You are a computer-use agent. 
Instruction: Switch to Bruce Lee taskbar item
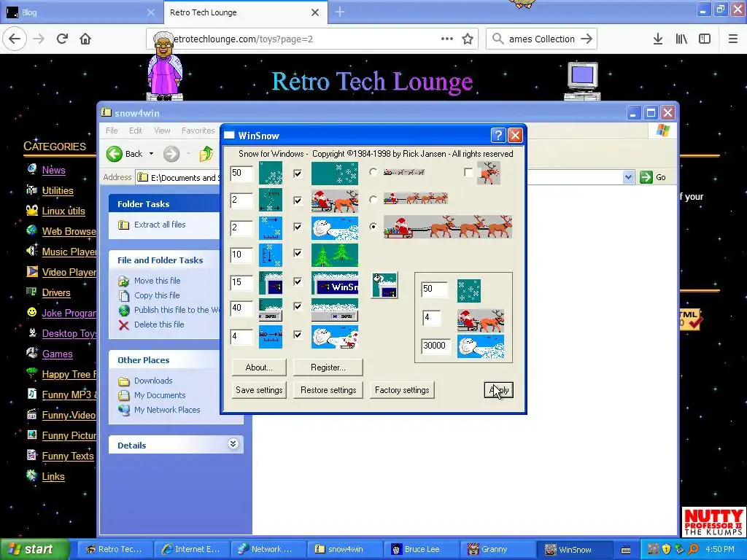pyautogui.click(x=421, y=549)
